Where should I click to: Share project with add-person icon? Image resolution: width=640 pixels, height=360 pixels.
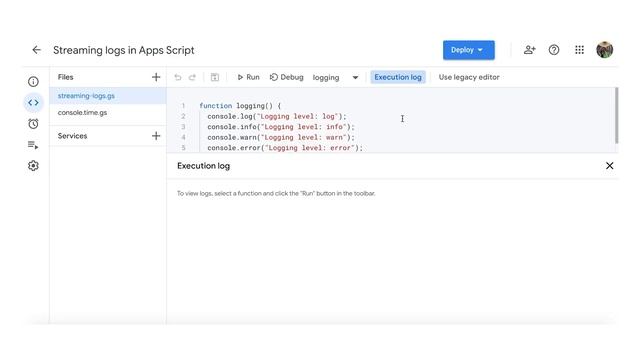point(529,50)
